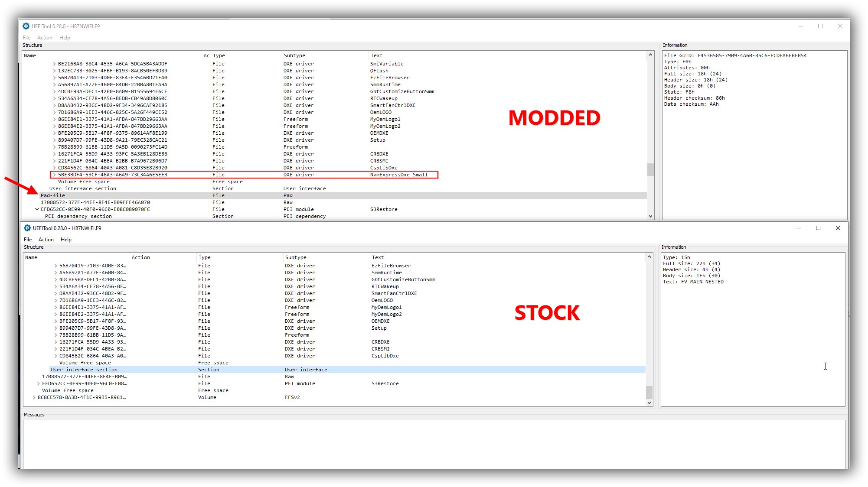Maximize the stock UEFITool window
This screenshot has width=868, height=487.
pos(818,228)
